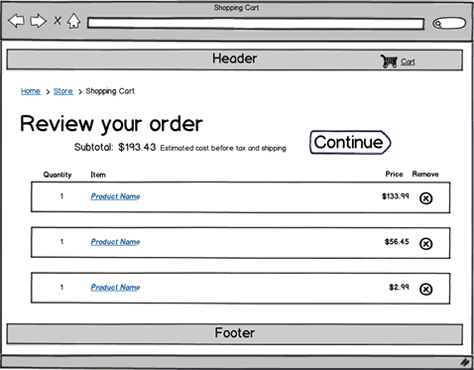Image resolution: width=474 pixels, height=370 pixels.
Task: Remove the $2.99 item
Action: (426, 289)
